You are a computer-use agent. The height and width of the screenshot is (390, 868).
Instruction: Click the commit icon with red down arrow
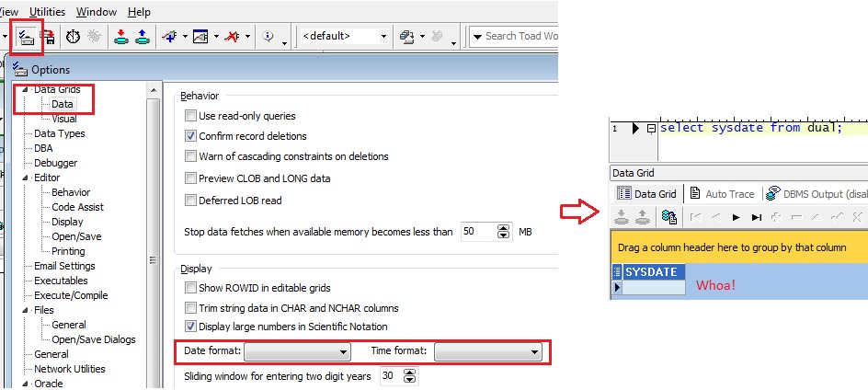121,37
